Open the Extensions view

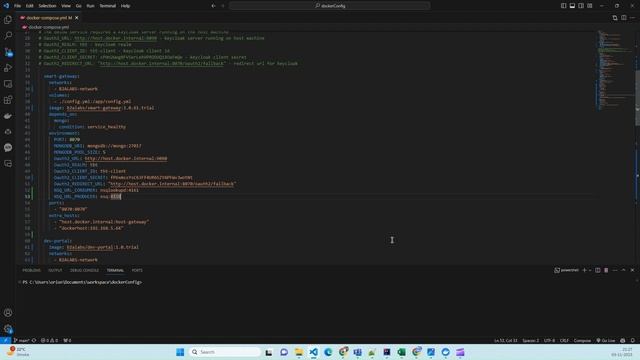8,100
